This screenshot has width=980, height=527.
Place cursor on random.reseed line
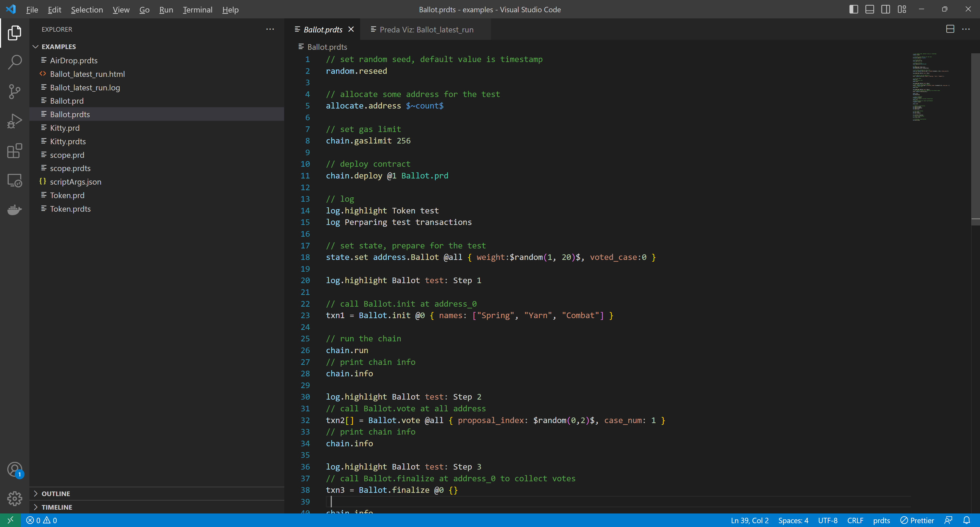click(x=356, y=71)
